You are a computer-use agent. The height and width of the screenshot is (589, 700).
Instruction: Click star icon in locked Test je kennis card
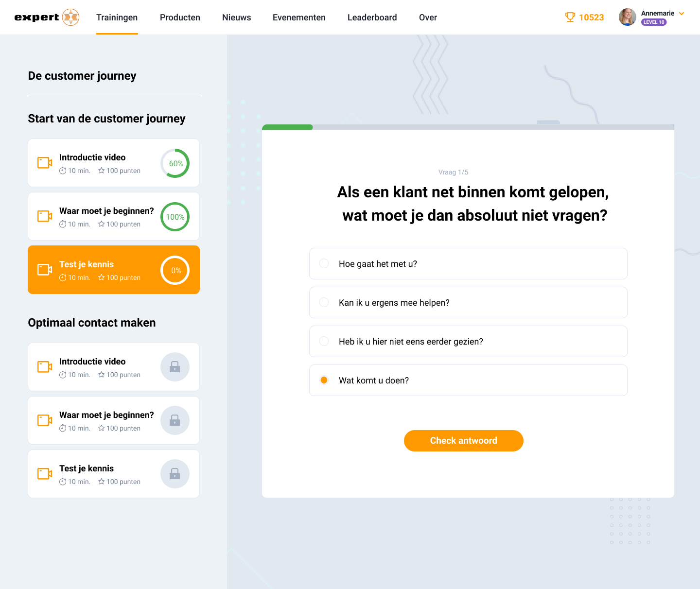point(102,482)
